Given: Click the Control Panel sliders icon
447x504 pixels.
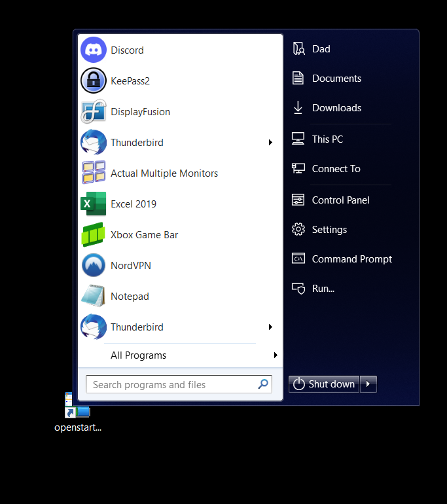Looking at the screenshot, I should point(298,200).
